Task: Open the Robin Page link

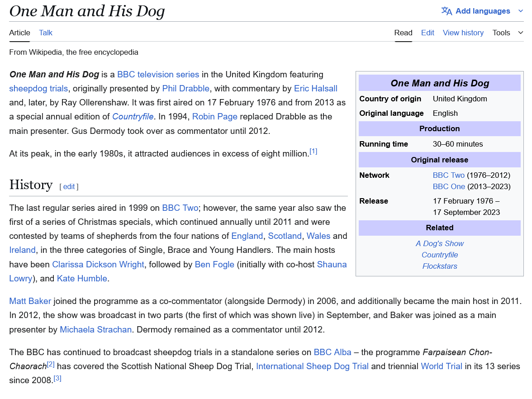Action: pyautogui.click(x=214, y=117)
